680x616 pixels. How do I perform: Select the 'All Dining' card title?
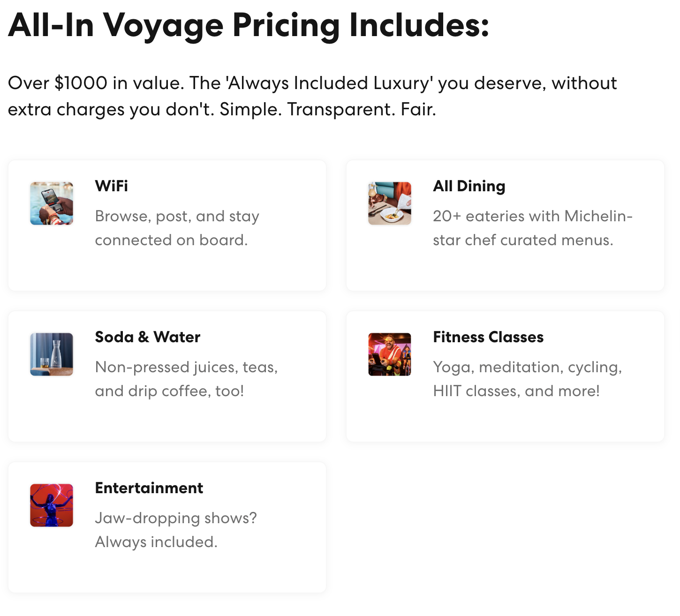(469, 186)
